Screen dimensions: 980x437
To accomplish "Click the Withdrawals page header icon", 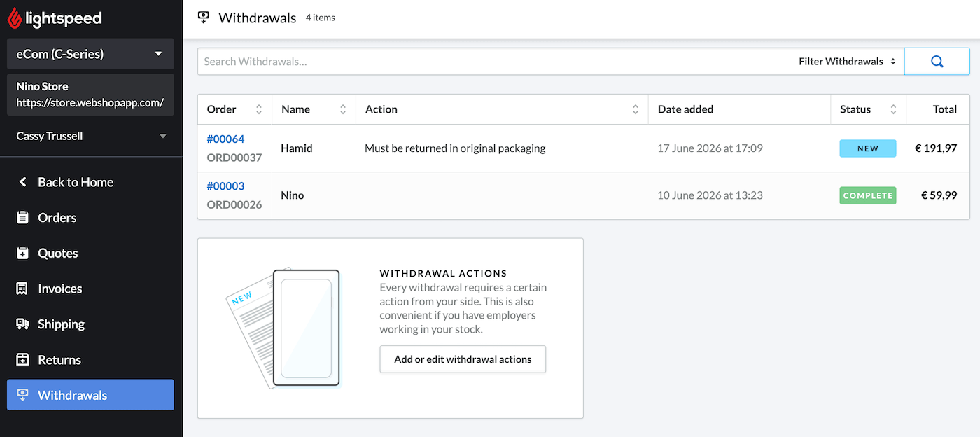I will click(x=204, y=18).
